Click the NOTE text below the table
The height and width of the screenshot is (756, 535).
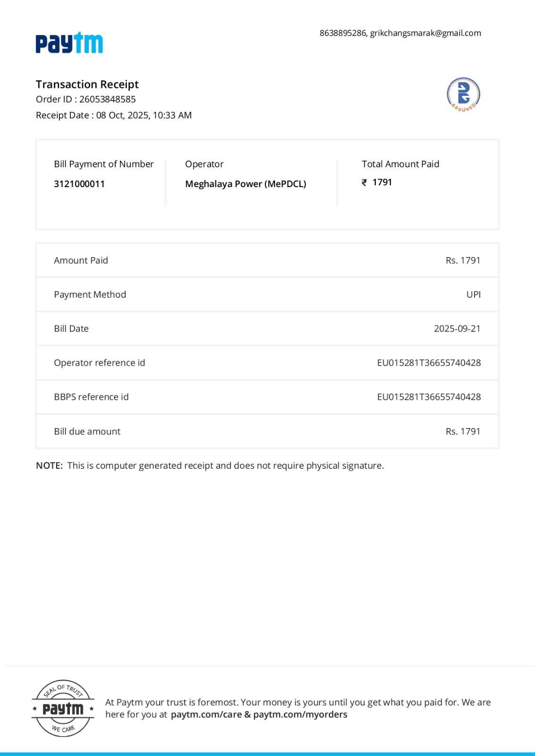(210, 466)
